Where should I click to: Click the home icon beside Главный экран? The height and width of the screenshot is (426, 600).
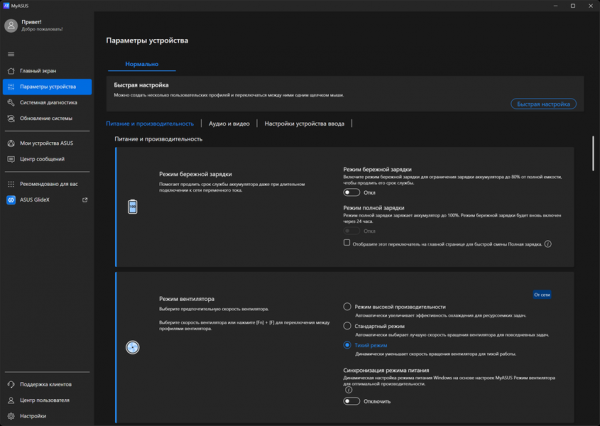click(x=11, y=71)
